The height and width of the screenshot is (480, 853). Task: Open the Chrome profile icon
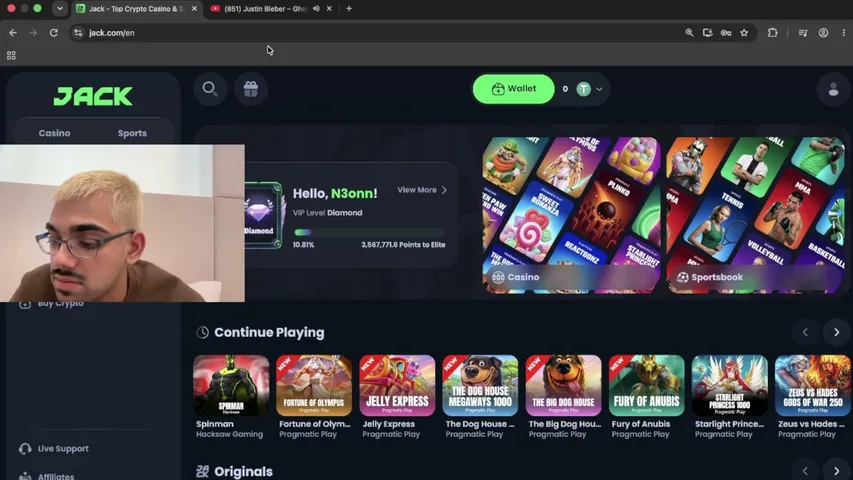(x=823, y=33)
